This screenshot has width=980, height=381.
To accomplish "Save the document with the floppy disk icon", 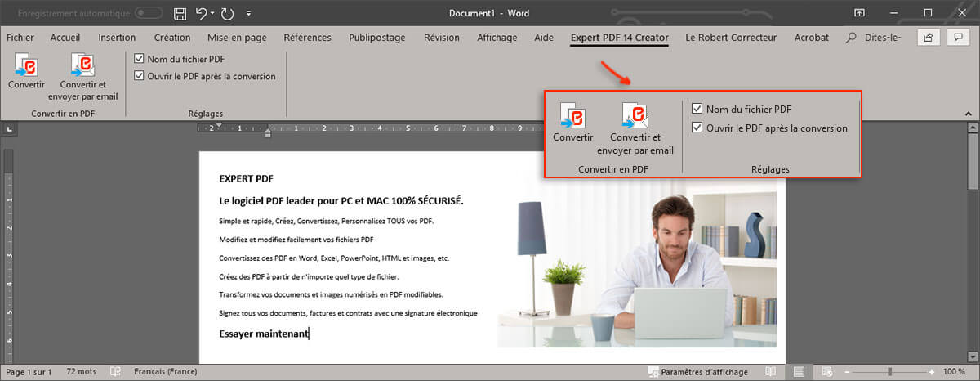I will point(180,13).
